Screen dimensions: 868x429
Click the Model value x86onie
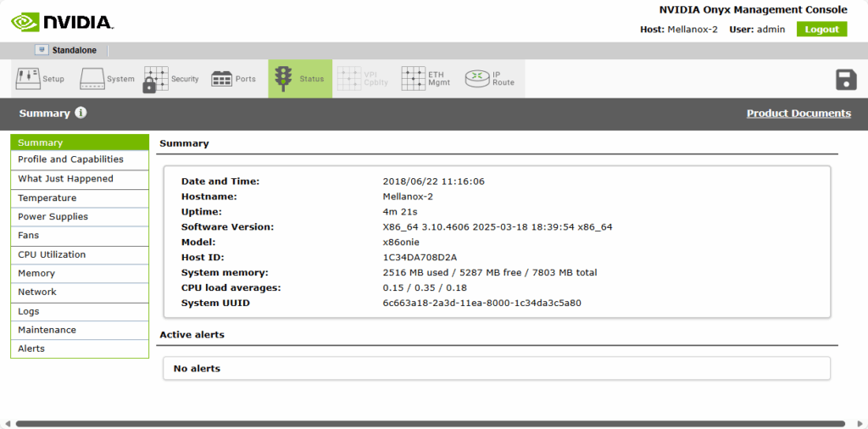(401, 242)
